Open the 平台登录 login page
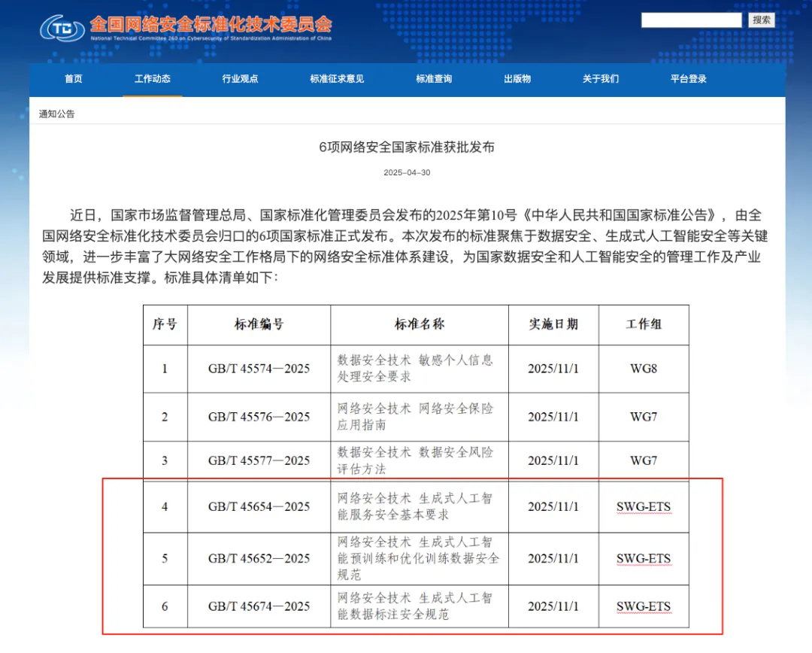The height and width of the screenshot is (653, 812). point(686,79)
